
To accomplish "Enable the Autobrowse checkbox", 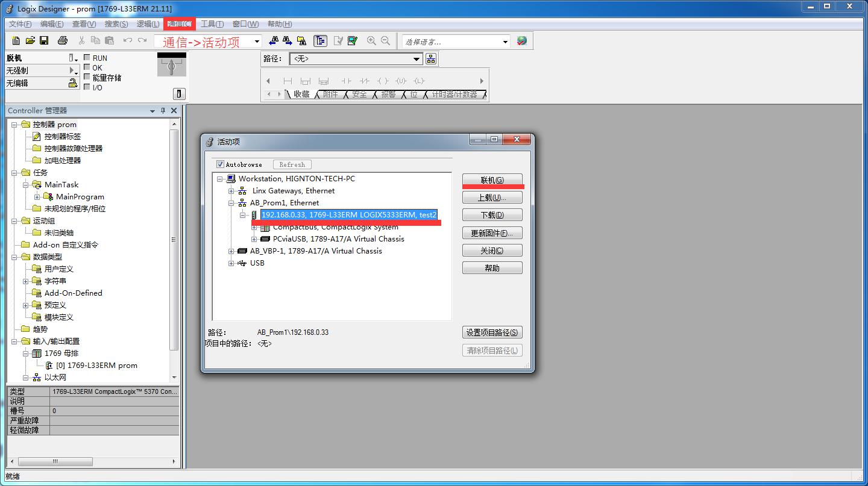I will pyautogui.click(x=221, y=164).
